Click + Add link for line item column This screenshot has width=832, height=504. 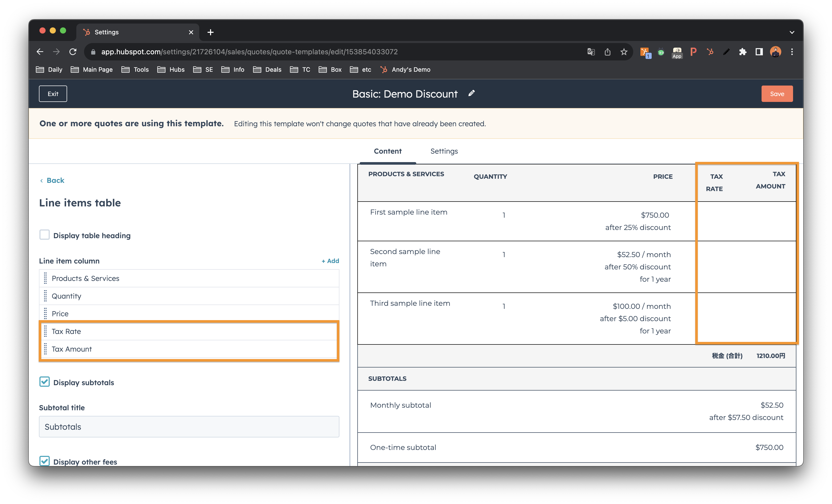(330, 261)
